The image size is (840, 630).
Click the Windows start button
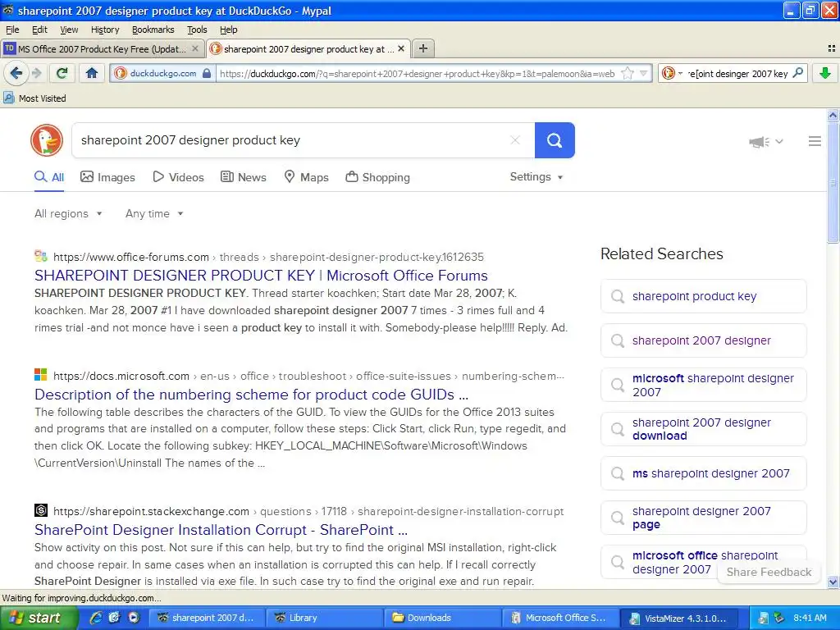coord(39,618)
